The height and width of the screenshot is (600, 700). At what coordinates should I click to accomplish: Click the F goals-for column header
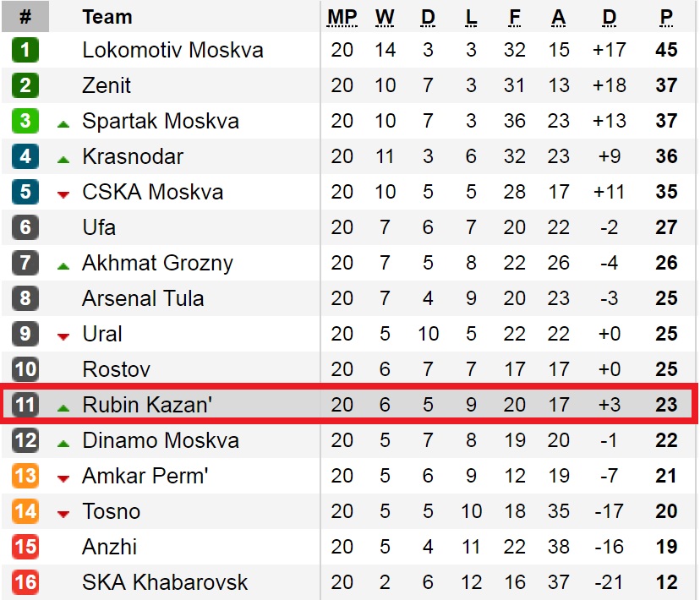(514, 18)
